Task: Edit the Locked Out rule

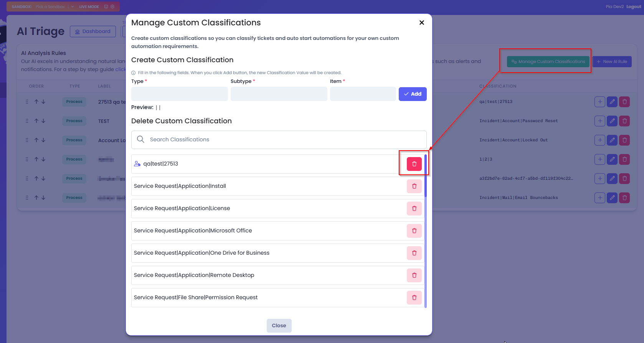Action: [x=612, y=140]
